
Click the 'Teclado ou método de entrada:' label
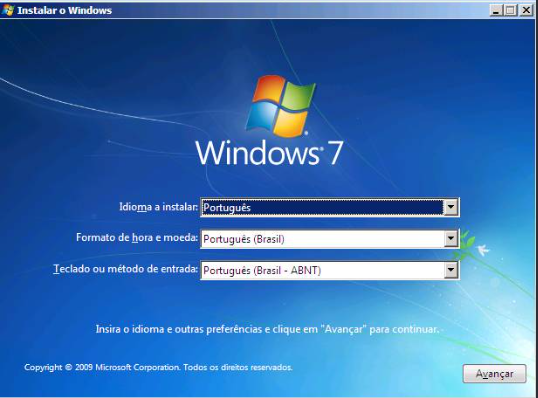pyautogui.click(x=126, y=269)
